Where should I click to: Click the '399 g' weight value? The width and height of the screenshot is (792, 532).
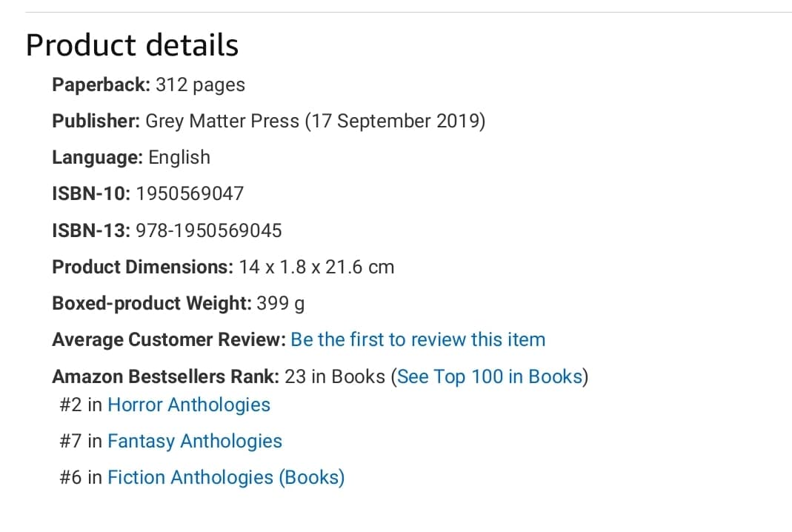pyautogui.click(x=280, y=304)
